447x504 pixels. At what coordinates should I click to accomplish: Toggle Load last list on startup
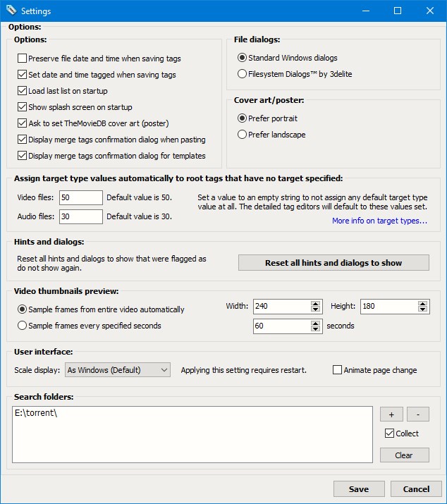[23, 91]
